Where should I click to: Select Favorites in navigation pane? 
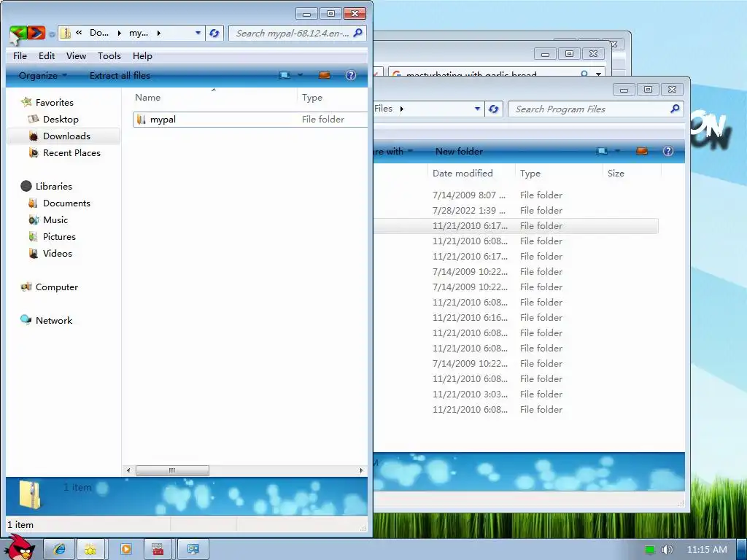click(54, 102)
